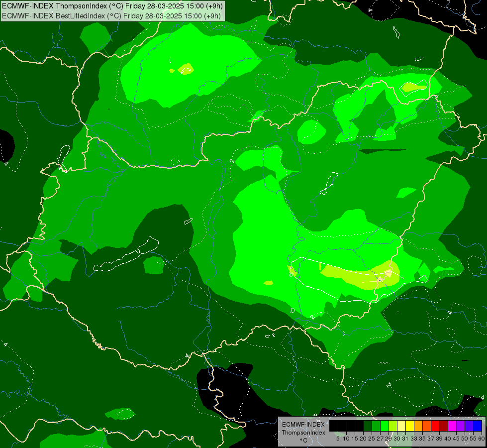Click the ThompsonIndex title line at top
The width and height of the screenshot is (487, 448).
point(112,6)
